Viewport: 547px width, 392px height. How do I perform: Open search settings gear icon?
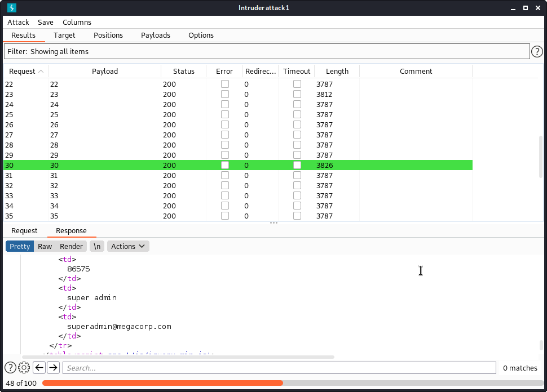tap(24, 368)
